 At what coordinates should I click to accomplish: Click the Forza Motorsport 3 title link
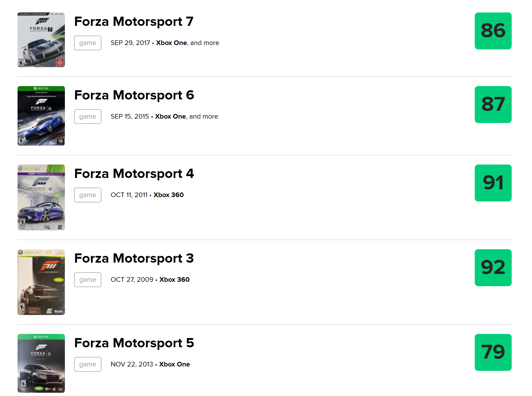(x=134, y=258)
